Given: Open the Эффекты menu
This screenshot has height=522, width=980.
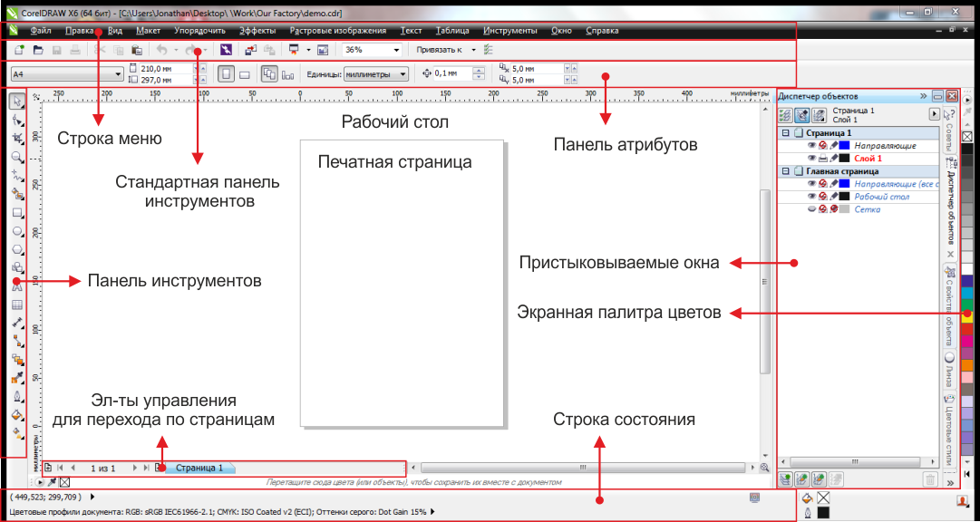Looking at the screenshot, I should (257, 30).
